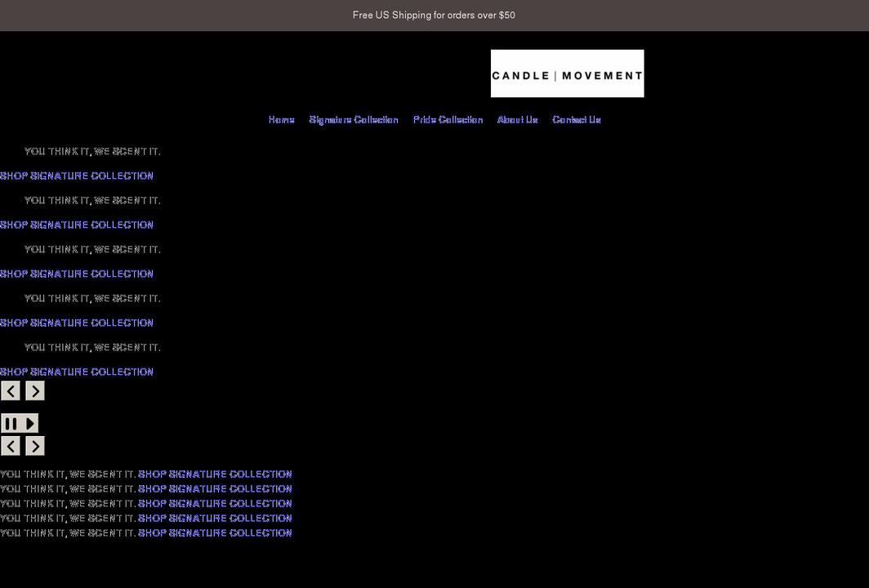Image resolution: width=869 pixels, height=588 pixels.
Task: Click the bottom SHOP SIGNATURE COLLECTION link row
Action: pyautogui.click(x=215, y=532)
